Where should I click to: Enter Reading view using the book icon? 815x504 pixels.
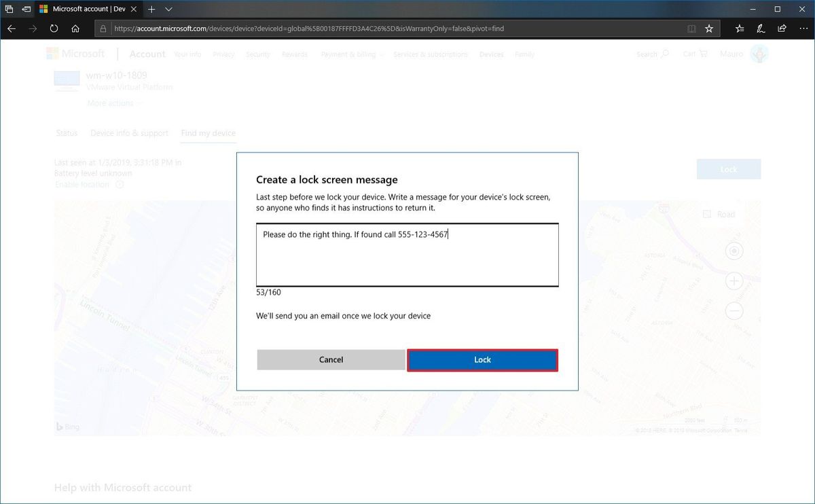(691, 29)
